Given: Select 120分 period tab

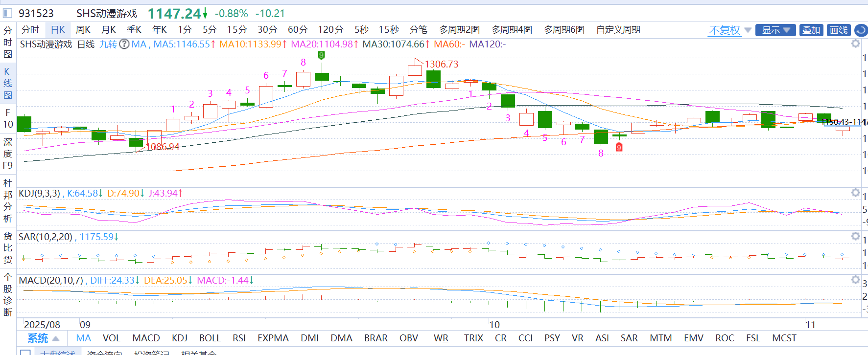Looking at the screenshot, I should click(x=330, y=30).
